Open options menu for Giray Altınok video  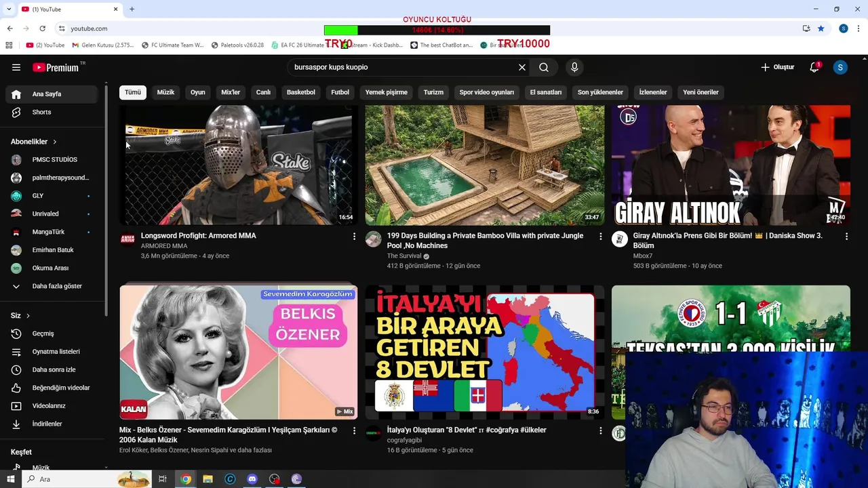tap(846, 236)
